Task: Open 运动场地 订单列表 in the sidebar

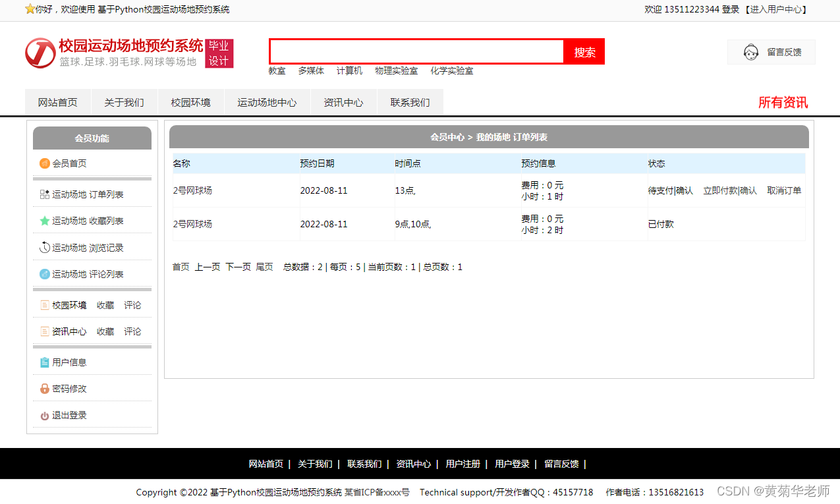Action: tap(88, 194)
